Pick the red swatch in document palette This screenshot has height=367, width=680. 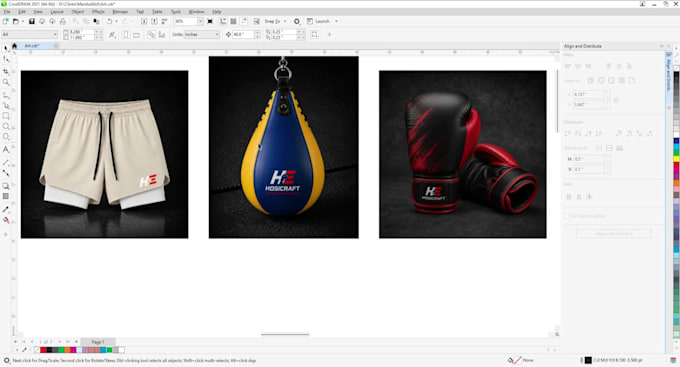[43, 350]
